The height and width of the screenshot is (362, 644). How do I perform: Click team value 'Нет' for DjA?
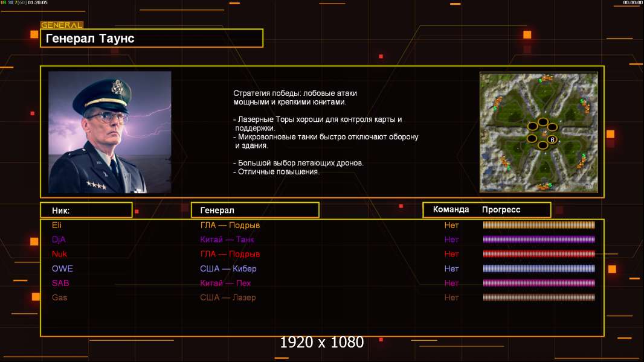(x=451, y=240)
